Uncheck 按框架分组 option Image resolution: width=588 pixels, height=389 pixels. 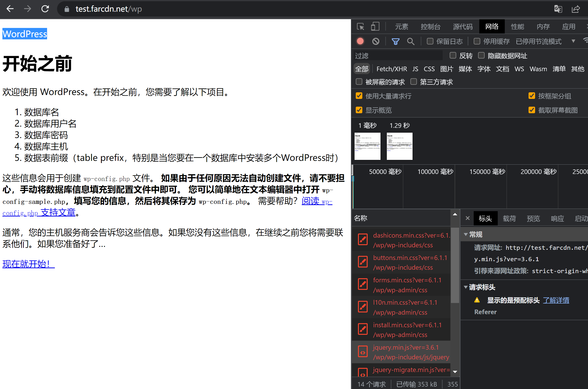point(531,96)
